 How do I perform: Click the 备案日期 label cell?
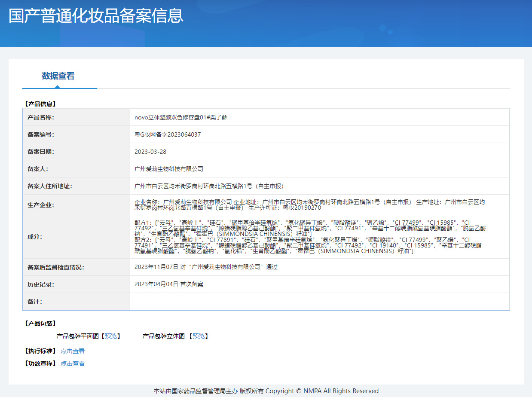(76, 152)
